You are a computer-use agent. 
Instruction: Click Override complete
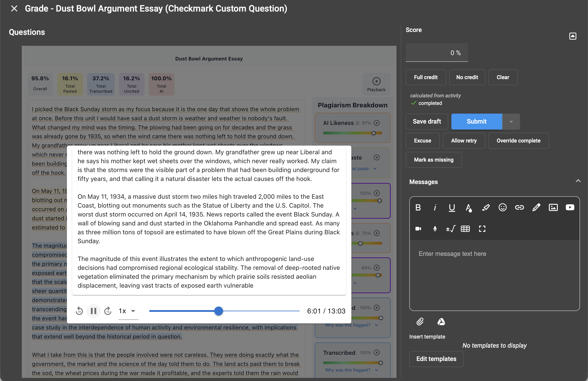coord(518,140)
